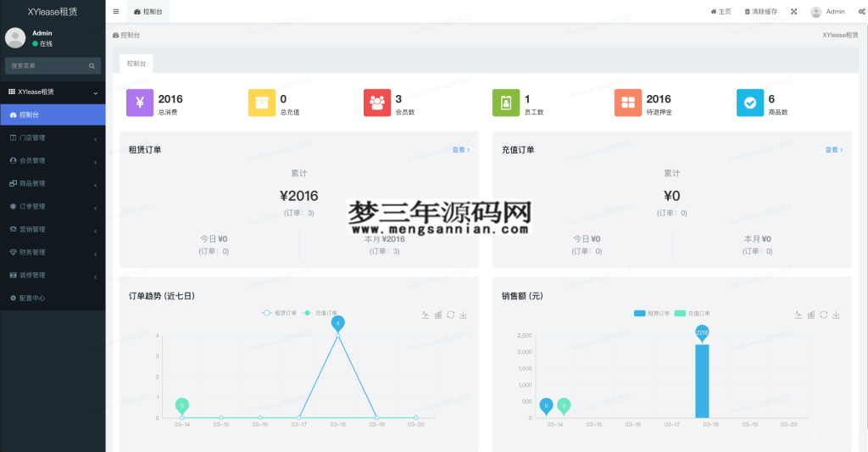Restore the 订单趋势 chart with the refresh icon
The width and height of the screenshot is (868, 452).
coord(451,315)
